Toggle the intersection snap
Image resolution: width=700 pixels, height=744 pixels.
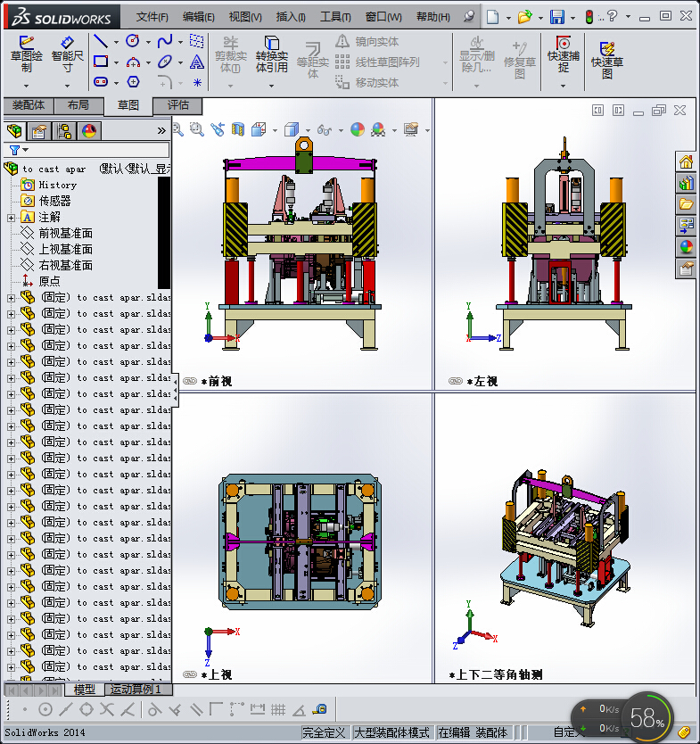(107, 709)
